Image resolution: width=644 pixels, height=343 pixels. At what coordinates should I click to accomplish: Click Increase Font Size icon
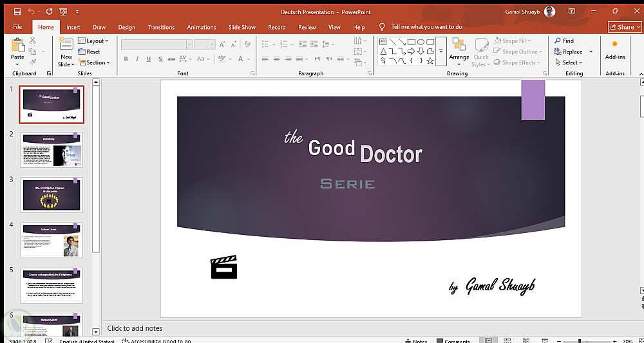coord(222,44)
